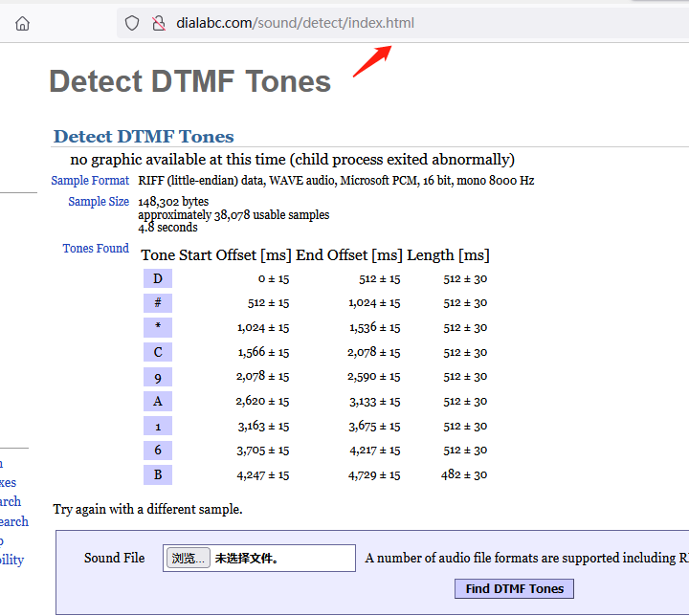Click the 148,302 bytes value
This screenshot has width=689, height=616.
[x=173, y=202]
